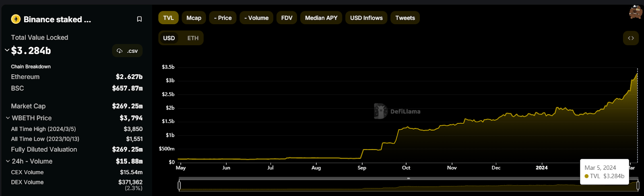Toggle the Mcap chart metric
Image resolution: width=644 pixels, height=196 pixels.
point(194,18)
